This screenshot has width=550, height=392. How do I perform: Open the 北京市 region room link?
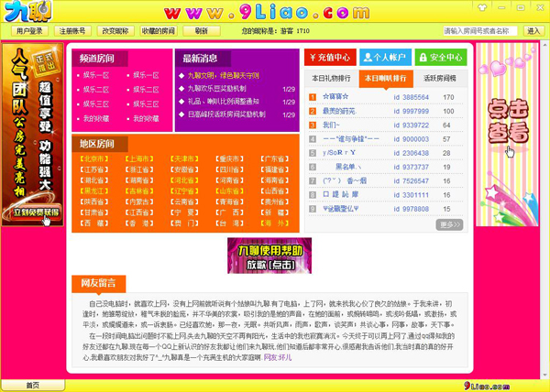coord(91,158)
